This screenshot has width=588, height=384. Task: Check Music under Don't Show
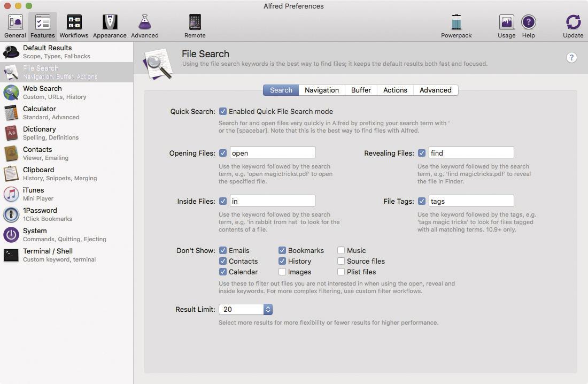[341, 250]
